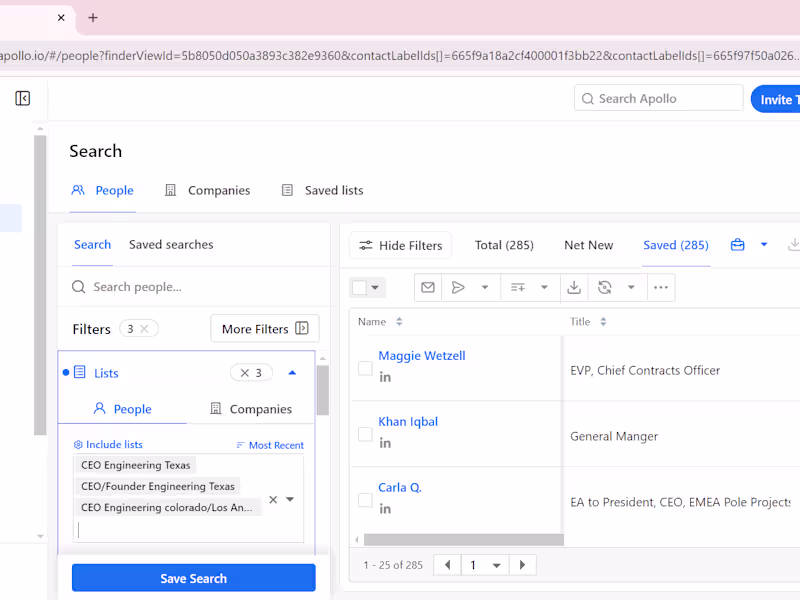Open enrich dropdown arrow
Screen dimensions: 800x600
click(x=631, y=287)
